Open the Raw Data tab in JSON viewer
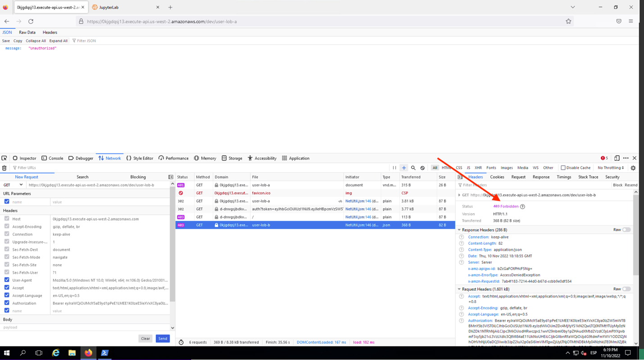 coord(27,32)
